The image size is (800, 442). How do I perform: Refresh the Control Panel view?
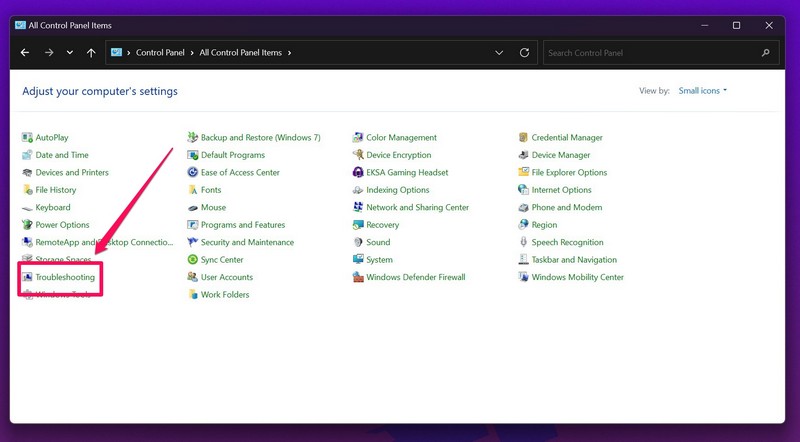coord(525,52)
